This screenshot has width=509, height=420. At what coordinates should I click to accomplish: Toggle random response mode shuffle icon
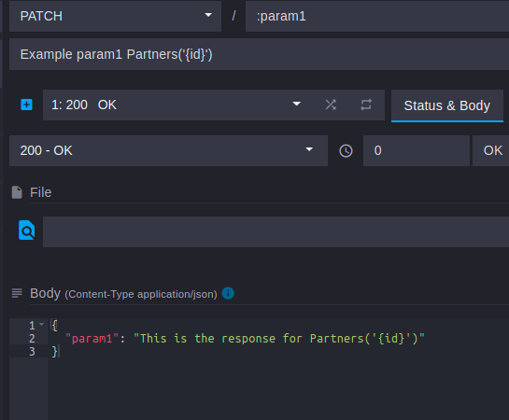click(x=331, y=105)
